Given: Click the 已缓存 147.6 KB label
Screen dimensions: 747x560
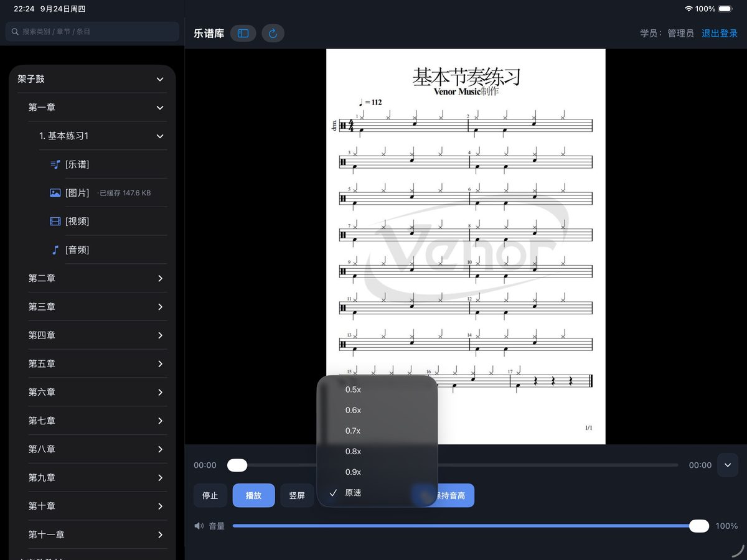Looking at the screenshot, I should (125, 193).
